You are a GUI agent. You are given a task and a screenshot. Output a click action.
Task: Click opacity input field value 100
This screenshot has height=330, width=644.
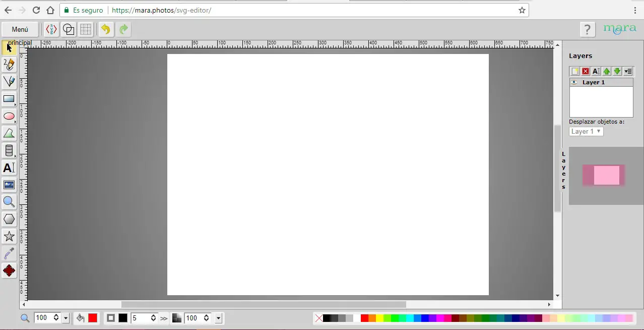pyautogui.click(x=192, y=318)
